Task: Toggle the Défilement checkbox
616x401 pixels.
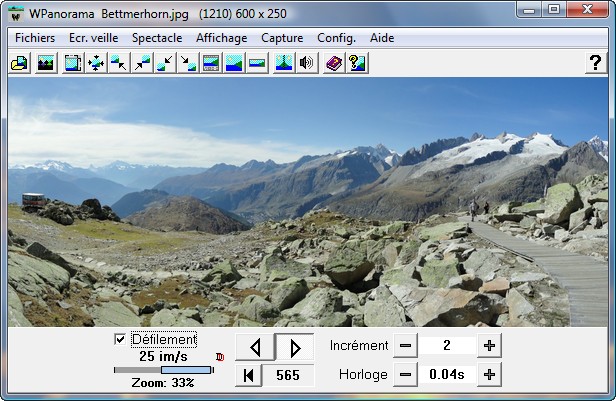Action: click(120, 339)
